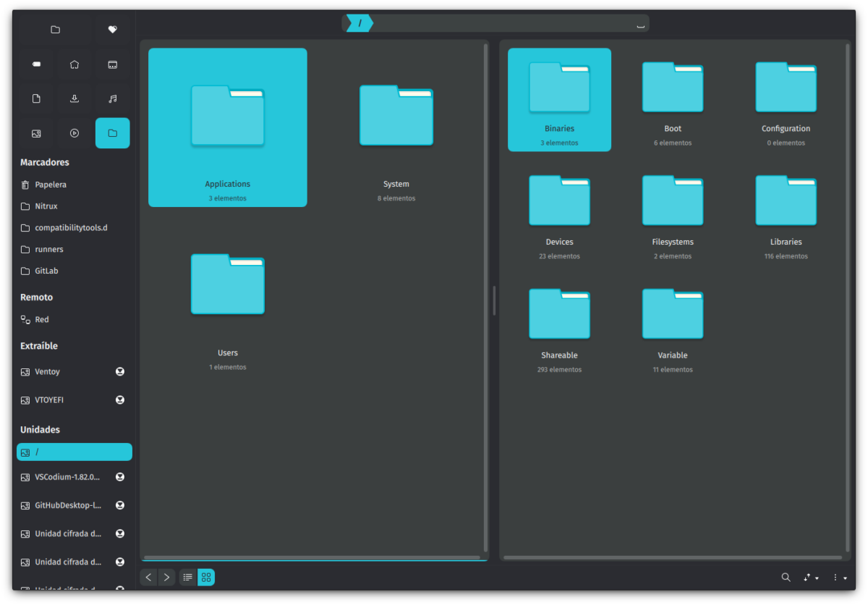This screenshot has height=605, width=868.
Task: Navigate forward using the right arrow button
Action: (x=166, y=577)
